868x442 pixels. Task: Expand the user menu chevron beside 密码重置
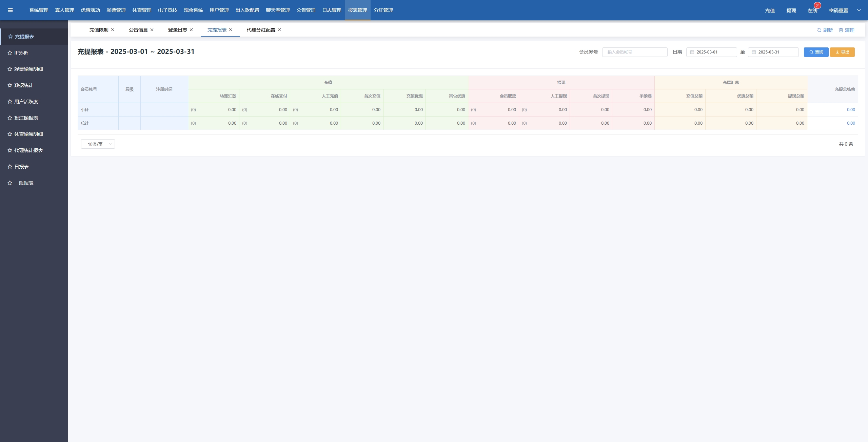pos(859,10)
